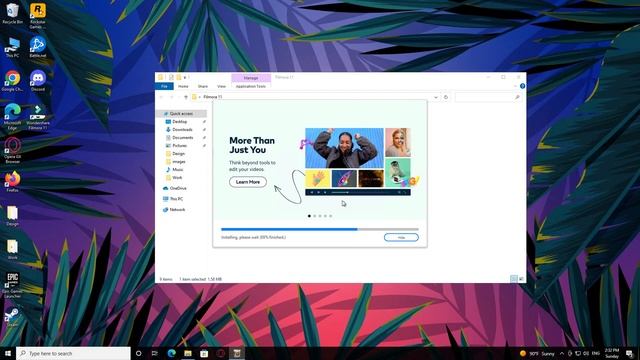640x360 pixels.
Task: Open Cortana from the taskbar
Action: point(139,353)
